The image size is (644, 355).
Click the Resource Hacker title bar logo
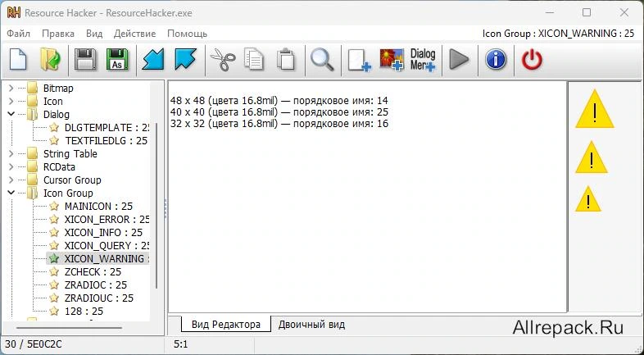[14, 13]
